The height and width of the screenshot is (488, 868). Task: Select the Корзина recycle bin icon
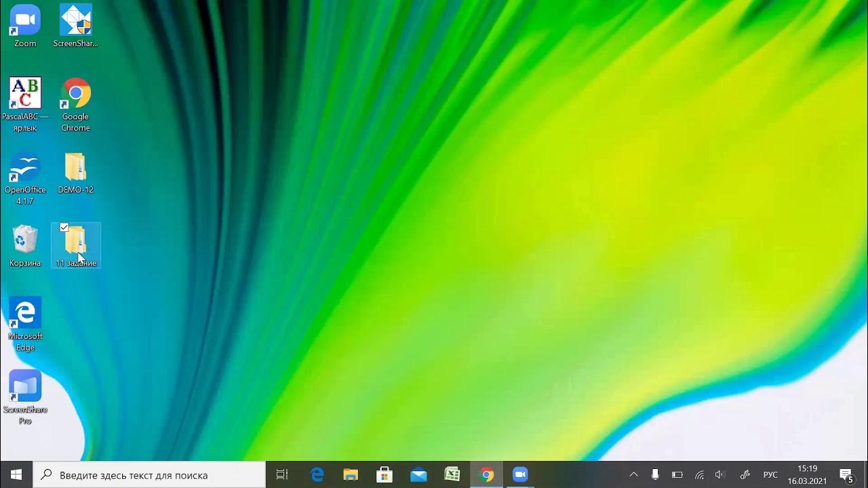[x=25, y=245]
